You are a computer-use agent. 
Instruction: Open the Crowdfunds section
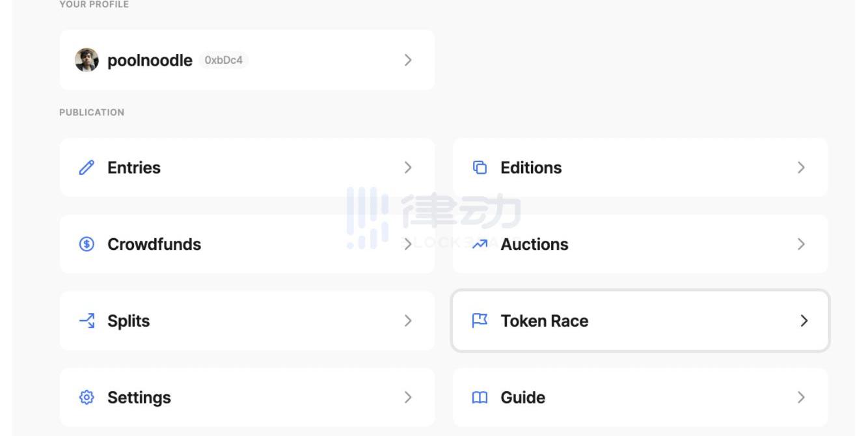154,244
